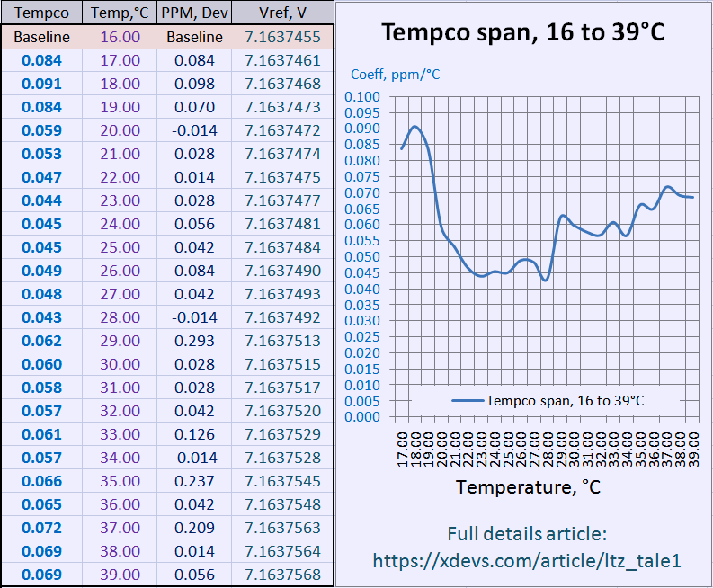Select the Temp,°C column header
This screenshot has height=588, width=713.
pyautogui.click(x=120, y=13)
